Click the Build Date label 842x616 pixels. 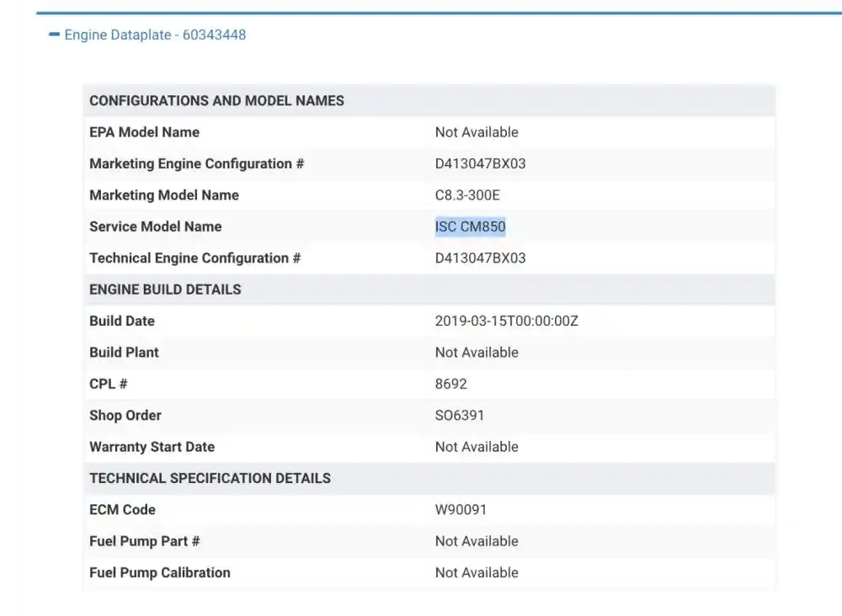click(122, 321)
